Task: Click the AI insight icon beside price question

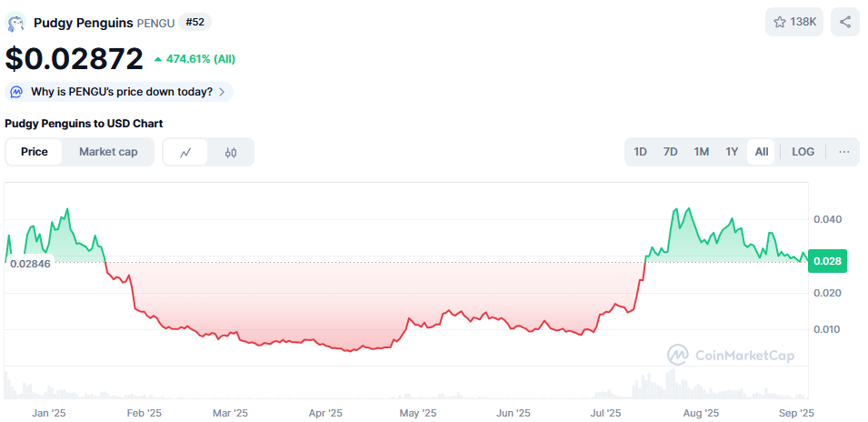Action: point(16,92)
